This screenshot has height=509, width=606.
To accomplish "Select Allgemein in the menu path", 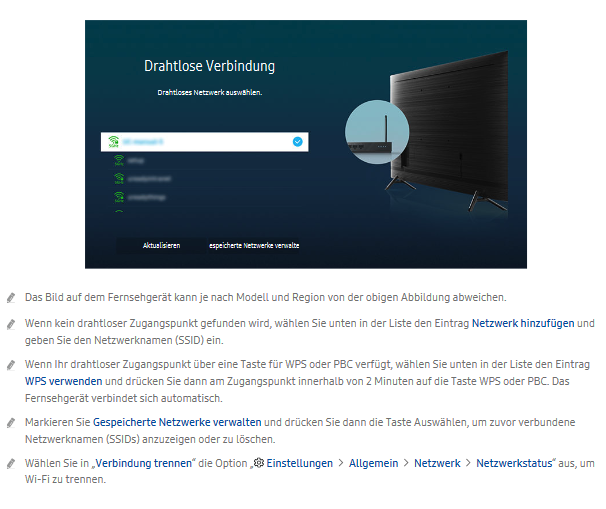I will tap(371, 464).
